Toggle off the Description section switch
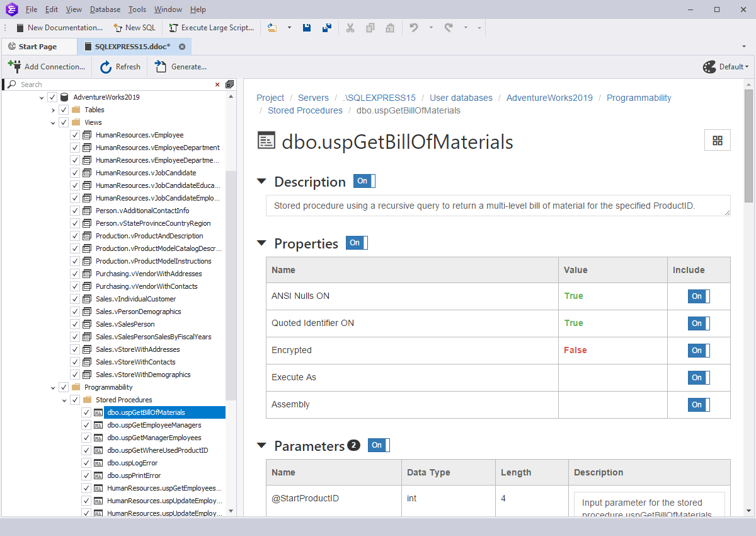756x536 pixels. (364, 180)
